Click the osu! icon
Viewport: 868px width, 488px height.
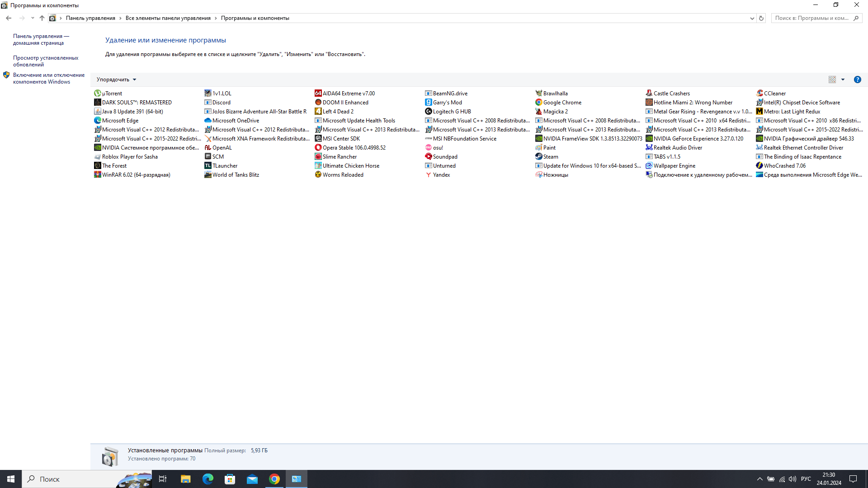tap(428, 148)
